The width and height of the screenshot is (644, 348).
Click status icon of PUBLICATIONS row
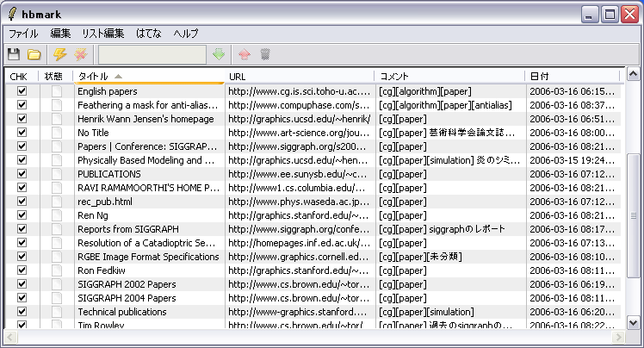point(57,174)
